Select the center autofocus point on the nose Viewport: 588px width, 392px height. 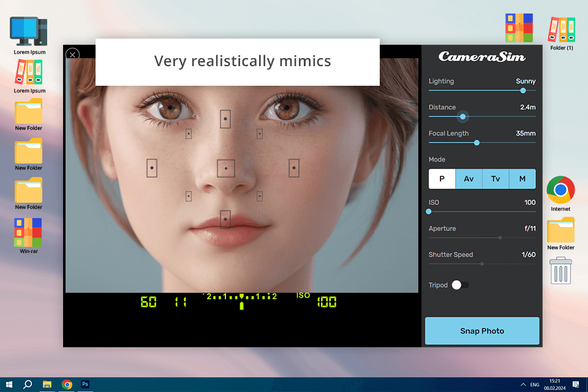click(x=226, y=168)
